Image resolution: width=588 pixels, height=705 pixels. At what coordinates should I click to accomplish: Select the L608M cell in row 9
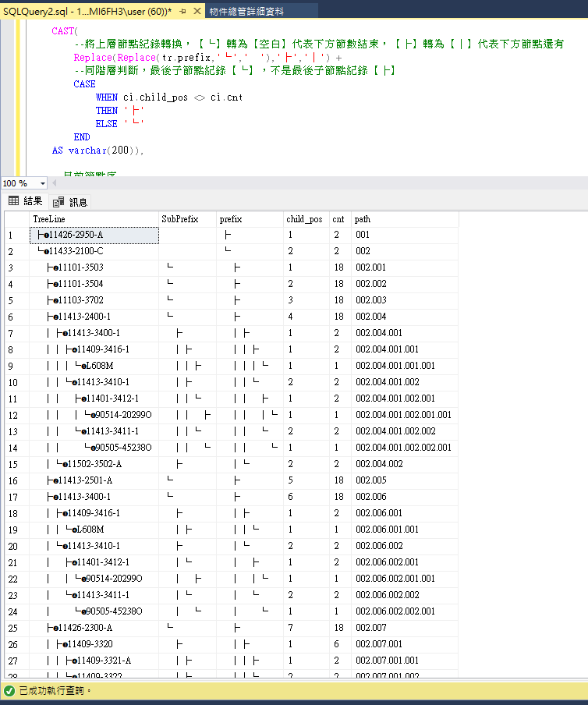pyautogui.click(x=94, y=366)
